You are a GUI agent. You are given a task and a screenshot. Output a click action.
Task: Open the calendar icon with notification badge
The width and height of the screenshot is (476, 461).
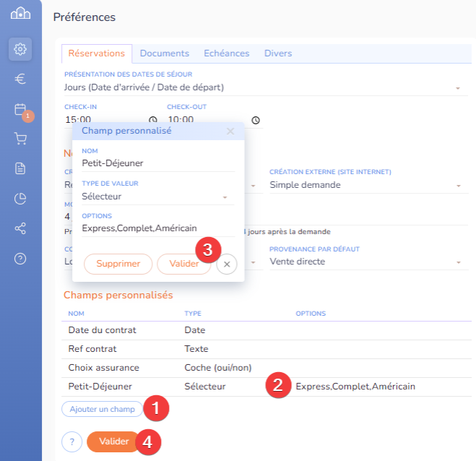point(20,109)
